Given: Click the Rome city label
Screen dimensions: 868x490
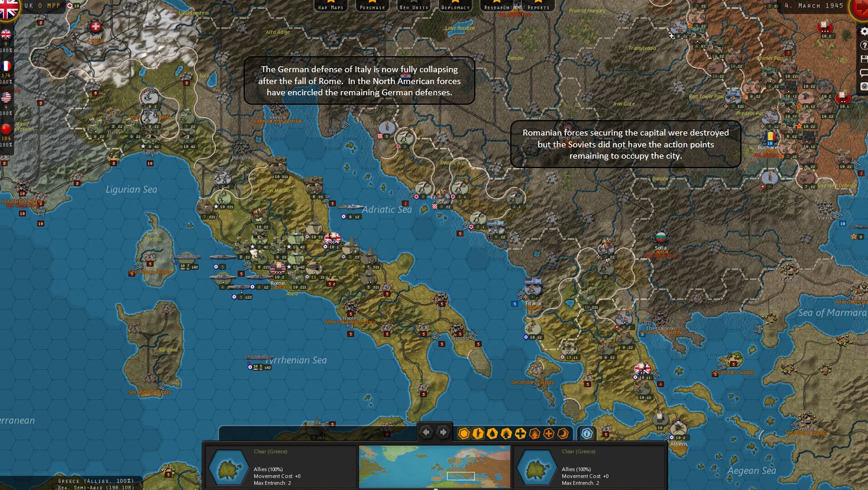Looking at the screenshot, I should tap(277, 283).
